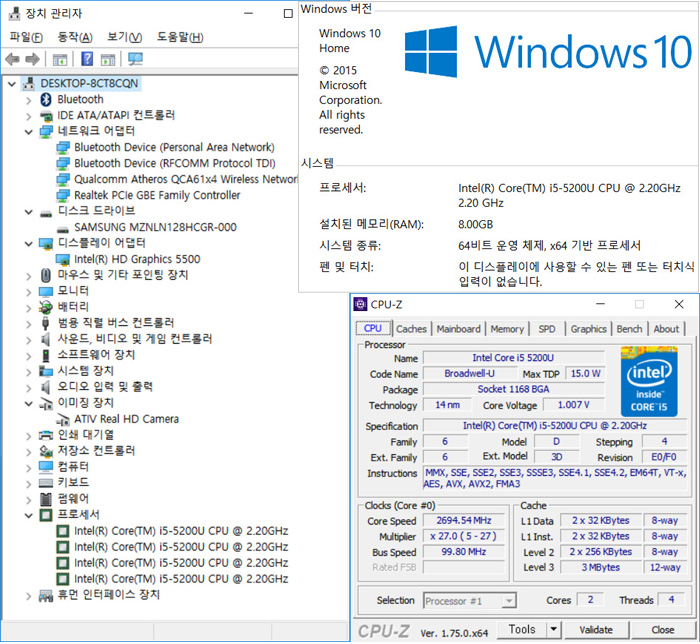
Task: Click the IDE ATA/ATAPI controller icon
Action: (46, 116)
